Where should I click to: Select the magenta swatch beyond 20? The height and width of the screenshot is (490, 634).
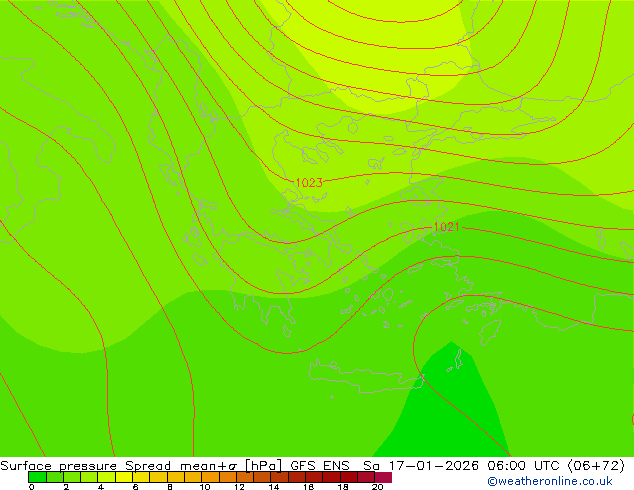tap(383, 477)
